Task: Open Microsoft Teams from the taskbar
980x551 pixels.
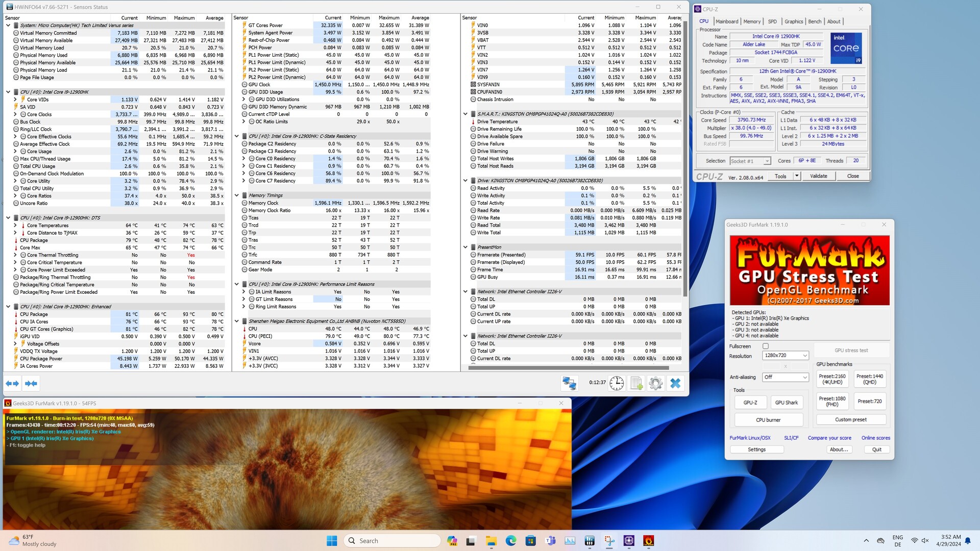Action: pyautogui.click(x=550, y=541)
